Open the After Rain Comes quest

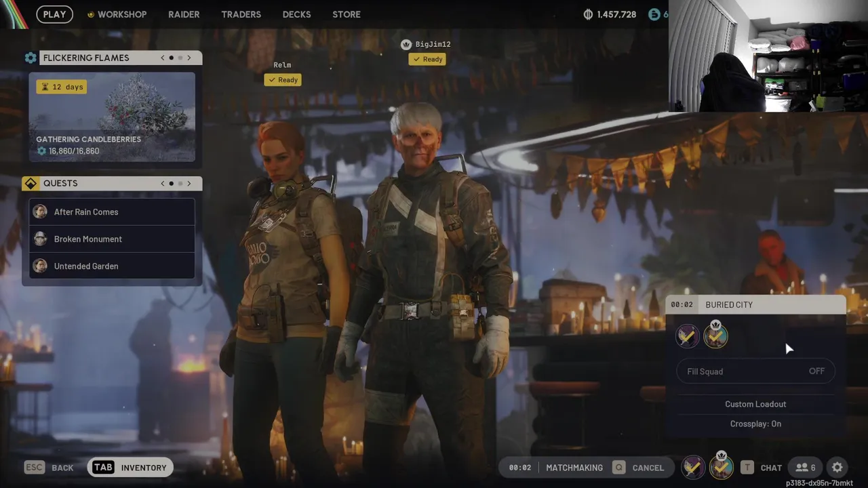tap(112, 212)
